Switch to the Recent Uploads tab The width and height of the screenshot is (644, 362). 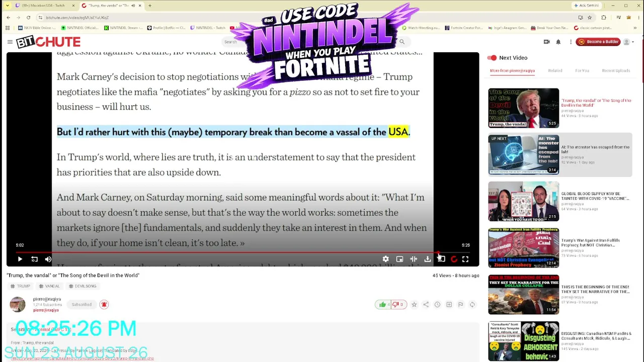(x=616, y=71)
